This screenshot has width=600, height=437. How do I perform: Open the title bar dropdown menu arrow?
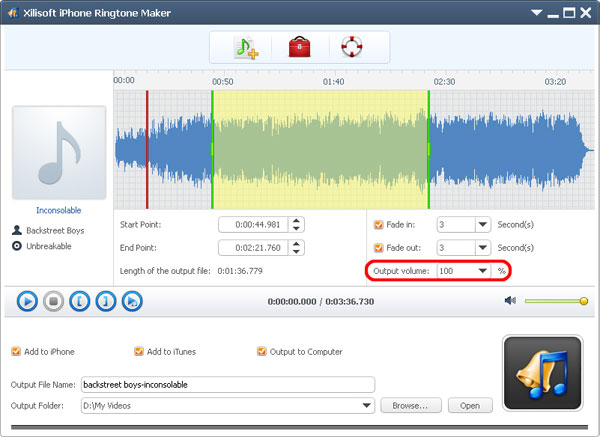pyautogui.click(x=536, y=13)
